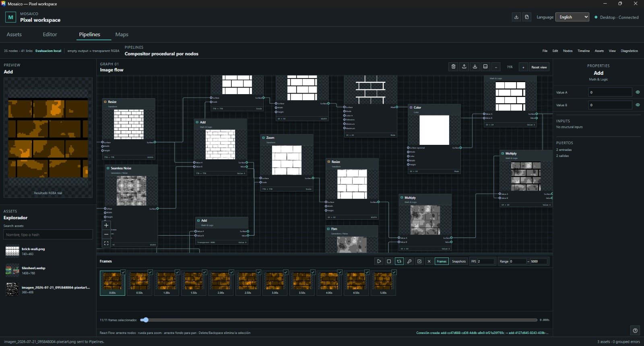Click the FPS input field

[x=485, y=261]
